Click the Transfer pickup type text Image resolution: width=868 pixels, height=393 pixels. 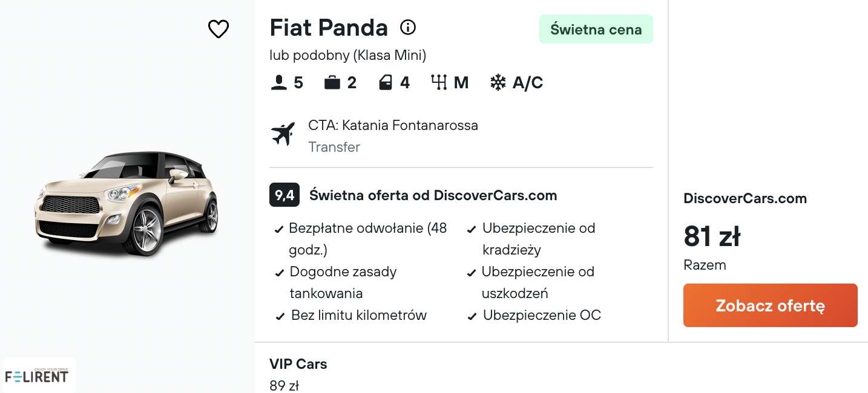point(334,147)
